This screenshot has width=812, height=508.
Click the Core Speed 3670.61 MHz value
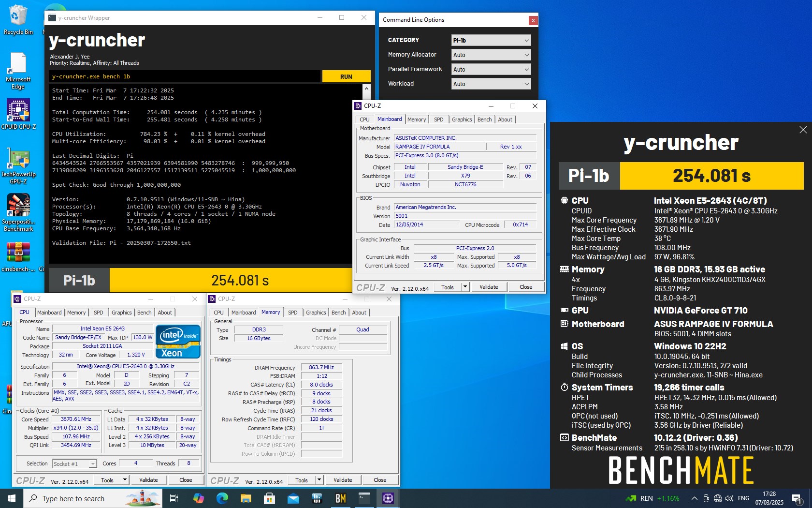(76, 419)
